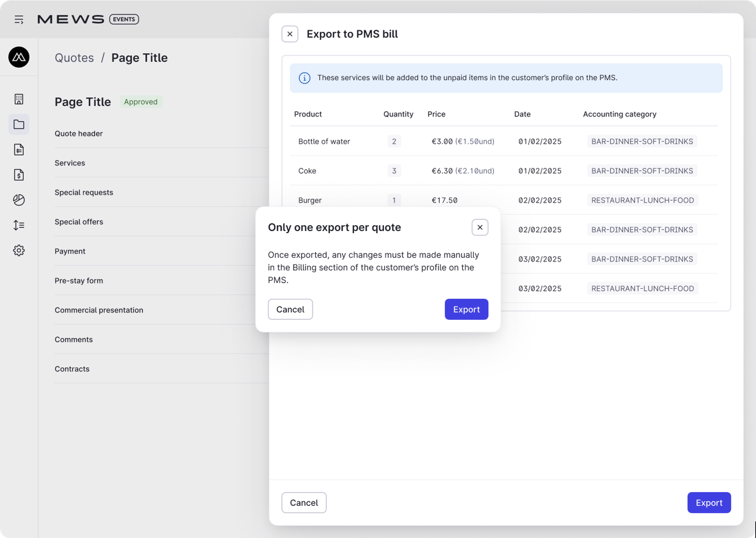The width and height of the screenshot is (756, 538).
Task: Open the Contracts section
Action: (162, 369)
